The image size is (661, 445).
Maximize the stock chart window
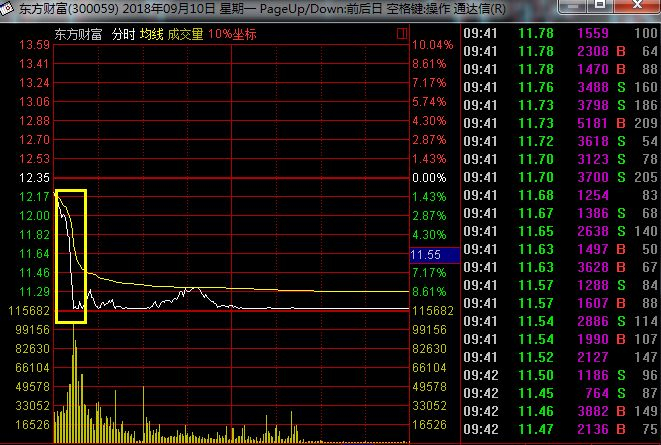click(x=599, y=5)
